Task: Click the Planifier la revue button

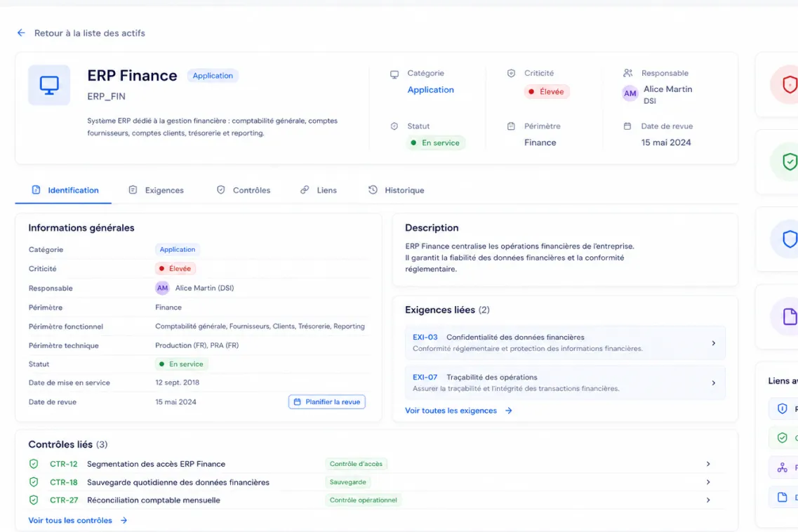Action: pos(327,401)
